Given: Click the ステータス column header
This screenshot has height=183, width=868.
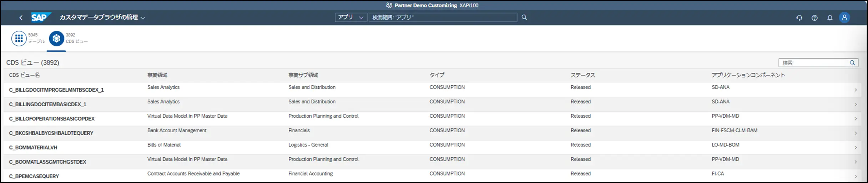Looking at the screenshot, I should click(583, 75).
